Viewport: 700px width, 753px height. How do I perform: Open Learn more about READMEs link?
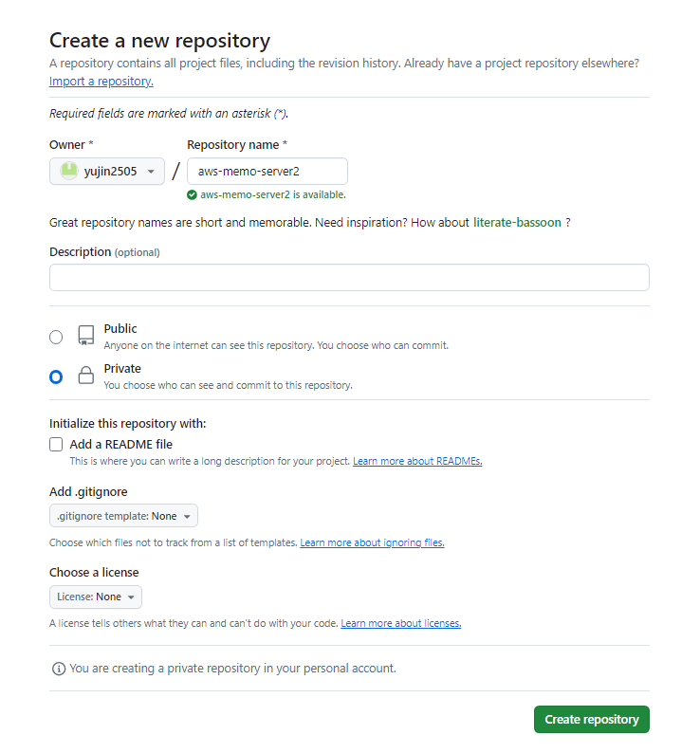[x=417, y=461]
